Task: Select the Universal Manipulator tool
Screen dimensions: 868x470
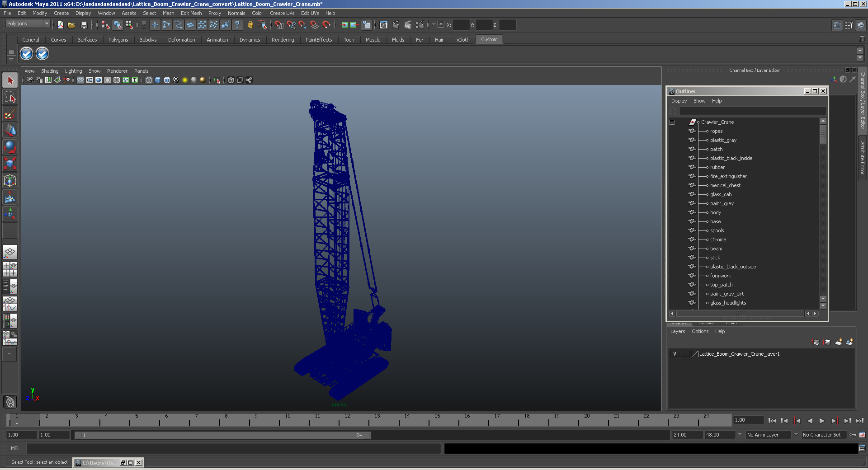Action: (10, 180)
